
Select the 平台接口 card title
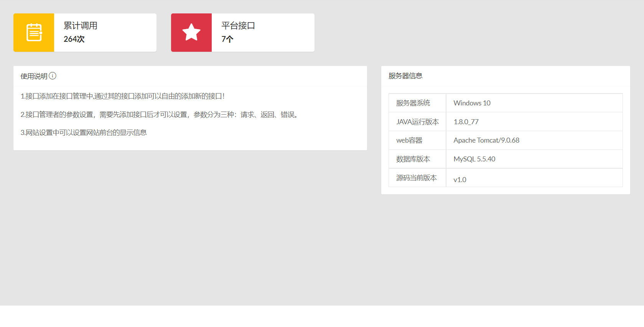pyautogui.click(x=238, y=26)
